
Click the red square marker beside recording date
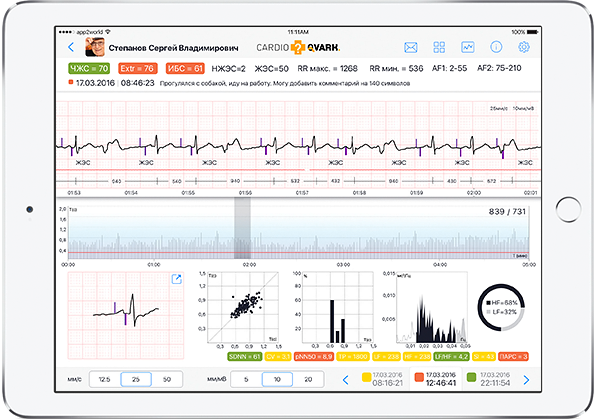pos(70,82)
